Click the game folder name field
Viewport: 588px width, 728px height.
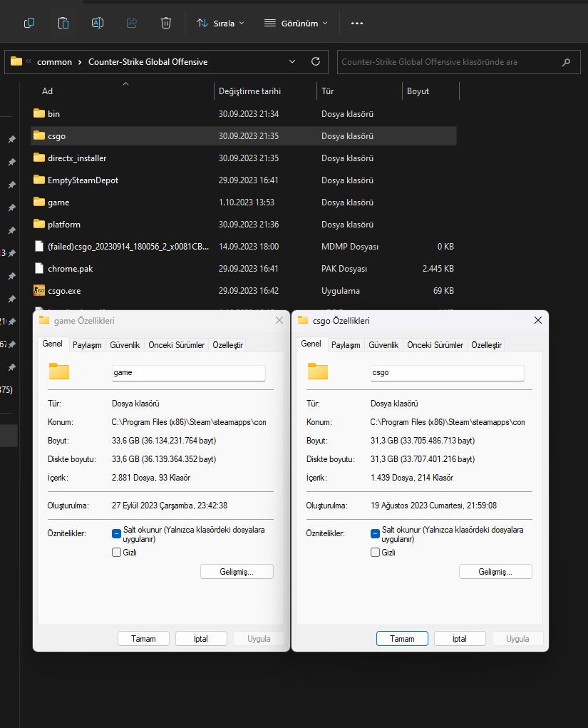(x=188, y=372)
